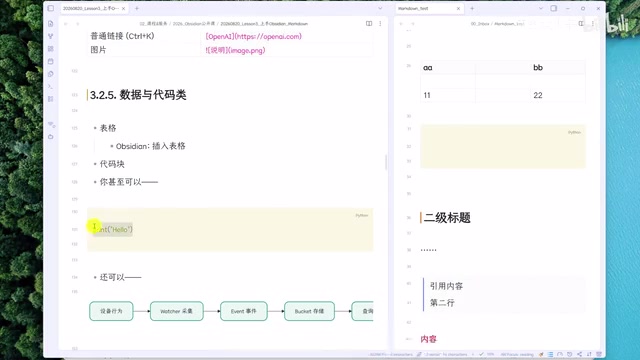Click the bb table header cell
This screenshot has height=360, width=640.
point(558,68)
